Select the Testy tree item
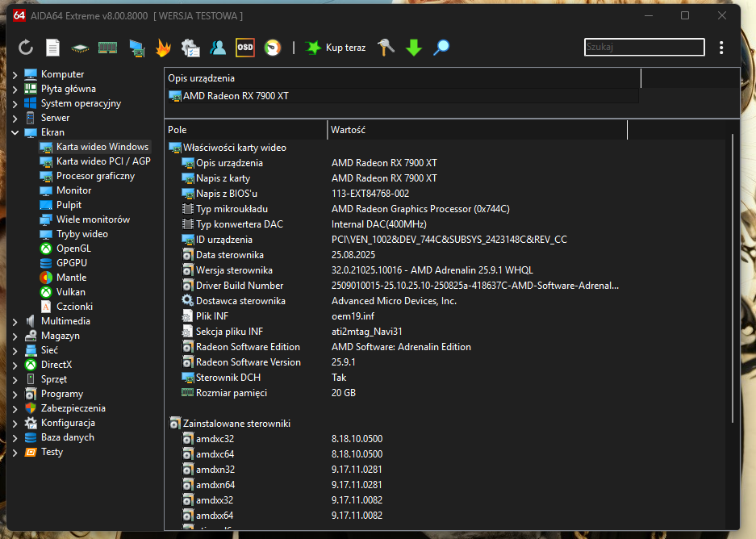The width and height of the screenshot is (756, 539). click(44, 452)
